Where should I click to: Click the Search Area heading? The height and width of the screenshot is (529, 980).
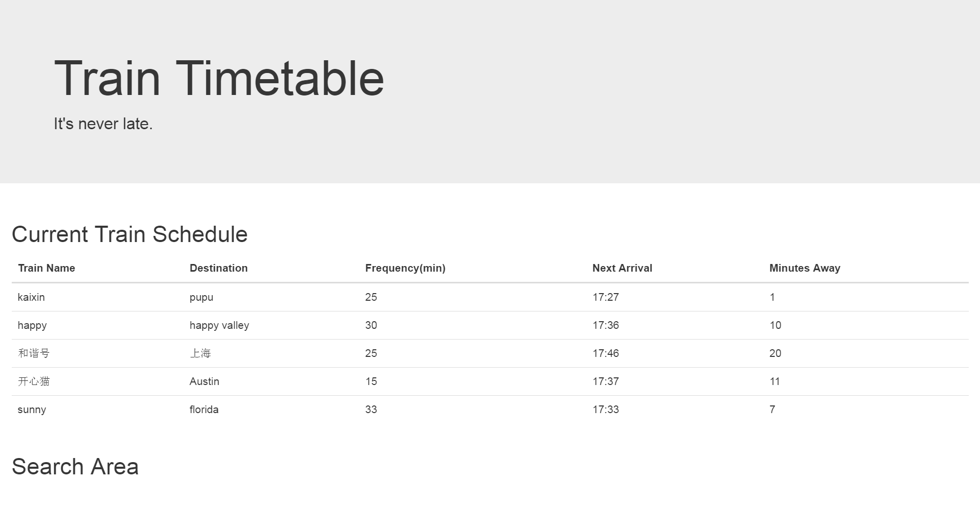coord(75,467)
